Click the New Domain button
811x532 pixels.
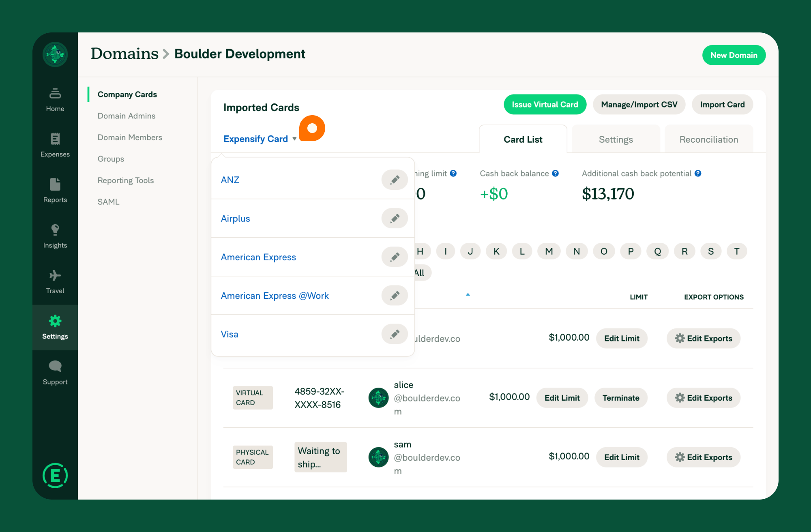click(x=734, y=54)
